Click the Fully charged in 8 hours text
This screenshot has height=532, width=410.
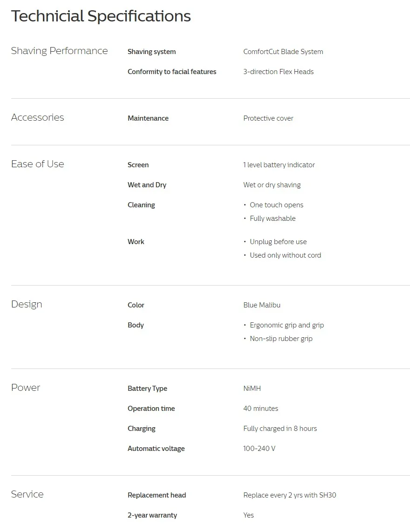(280, 429)
